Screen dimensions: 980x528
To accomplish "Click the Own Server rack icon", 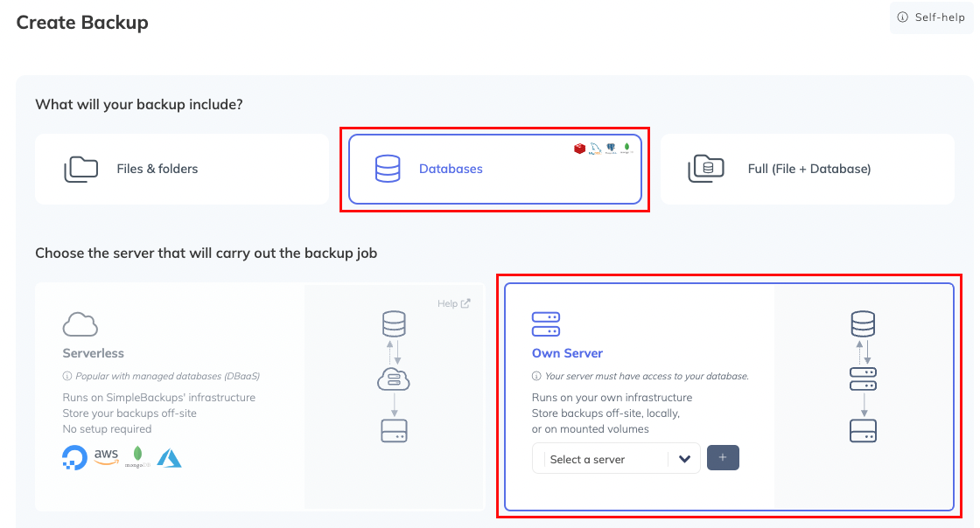I will tap(546, 324).
